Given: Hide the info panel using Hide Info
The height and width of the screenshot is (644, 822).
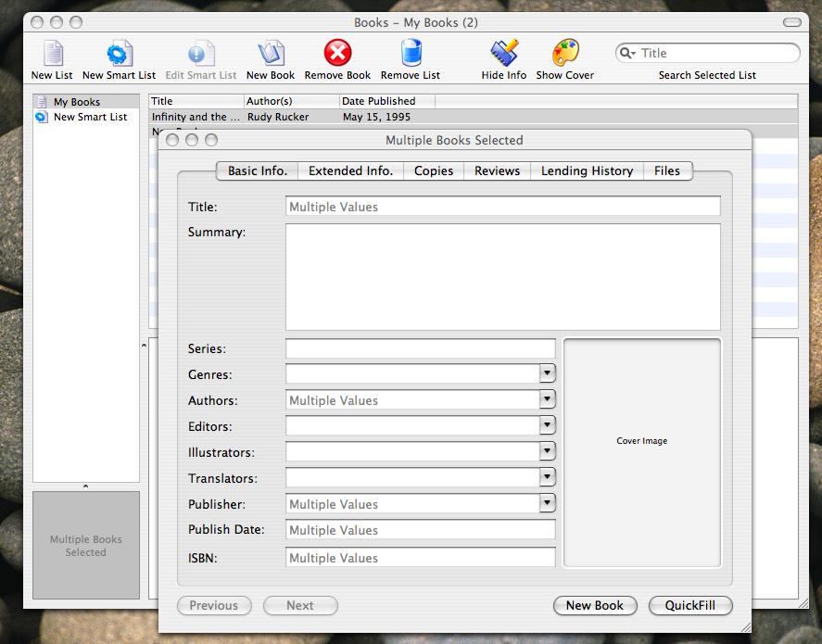Looking at the screenshot, I should [503, 57].
